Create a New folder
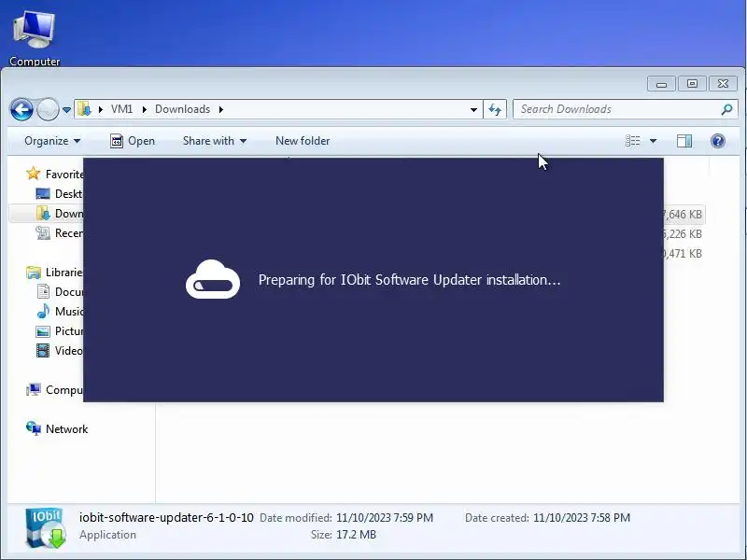 coord(303,141)
